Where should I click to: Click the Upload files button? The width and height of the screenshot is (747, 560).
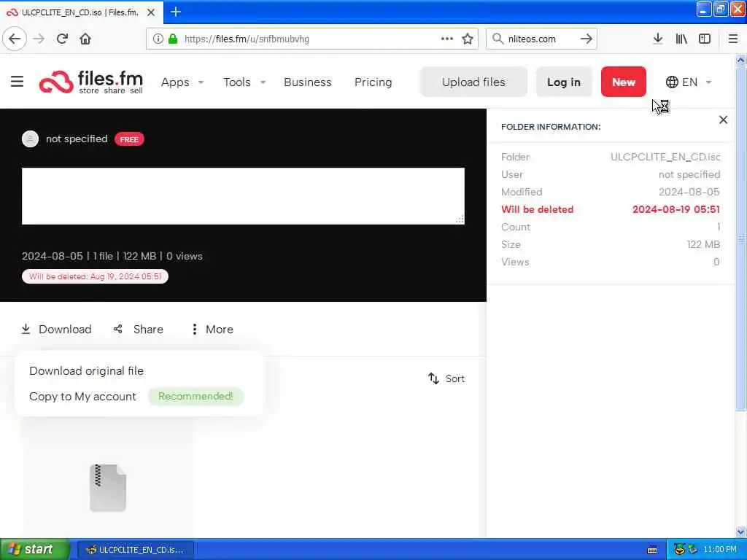[x=473, y=82]
